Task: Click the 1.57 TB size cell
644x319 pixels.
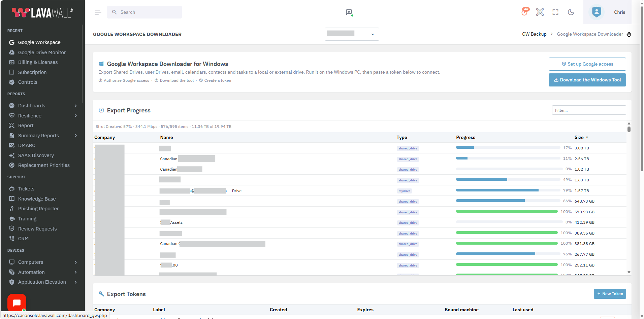Action: click(582, 191)
